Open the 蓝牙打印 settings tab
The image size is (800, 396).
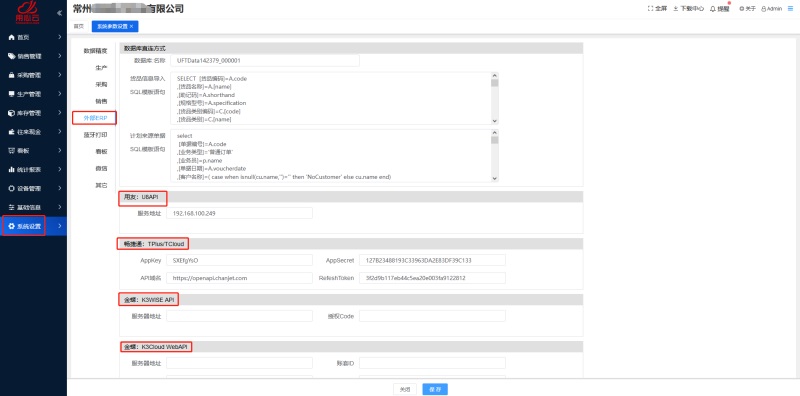tap(95, 135)
